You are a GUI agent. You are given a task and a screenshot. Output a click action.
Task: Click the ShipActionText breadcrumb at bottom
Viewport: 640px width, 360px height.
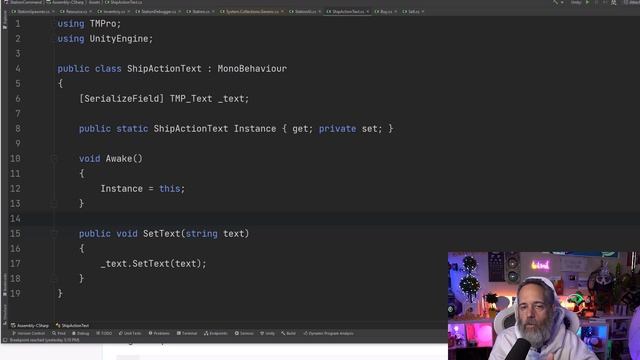tap(72, 326)
